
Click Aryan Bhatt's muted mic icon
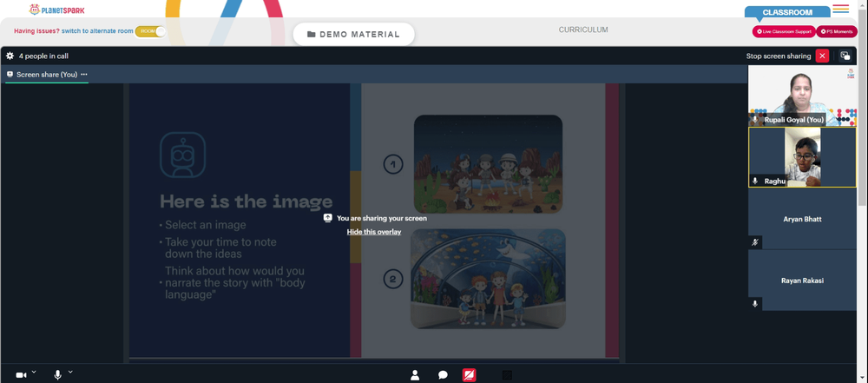tap(755, 242)
